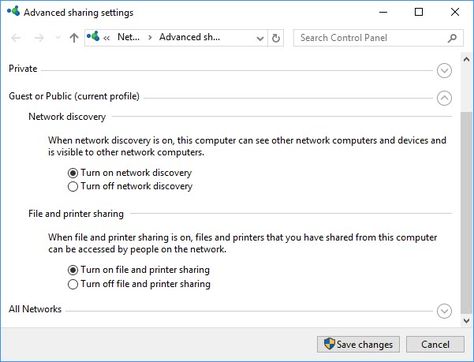This screenshot has width=474, height=362.
Task: Open the recent locations dropdown arrow
Action: [58, 38]
